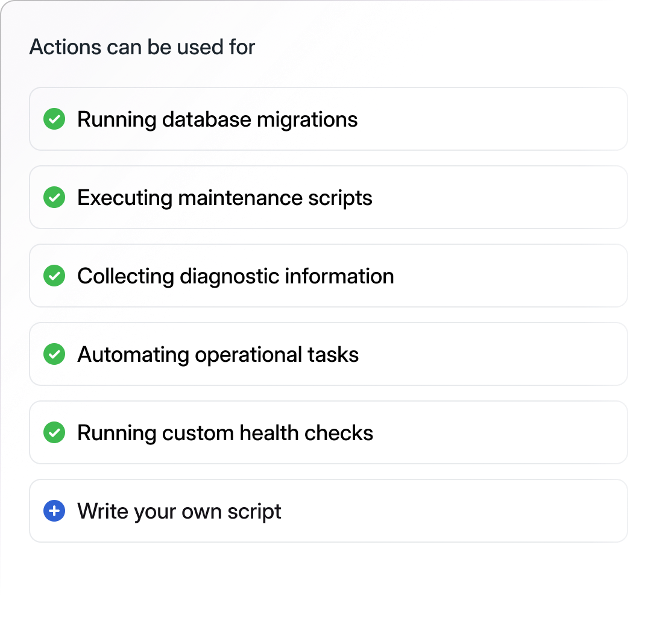This screenshot has width=668, height=644.
Task: Toggle the green check for Running custom health checks
Action: tap(54, 433)
